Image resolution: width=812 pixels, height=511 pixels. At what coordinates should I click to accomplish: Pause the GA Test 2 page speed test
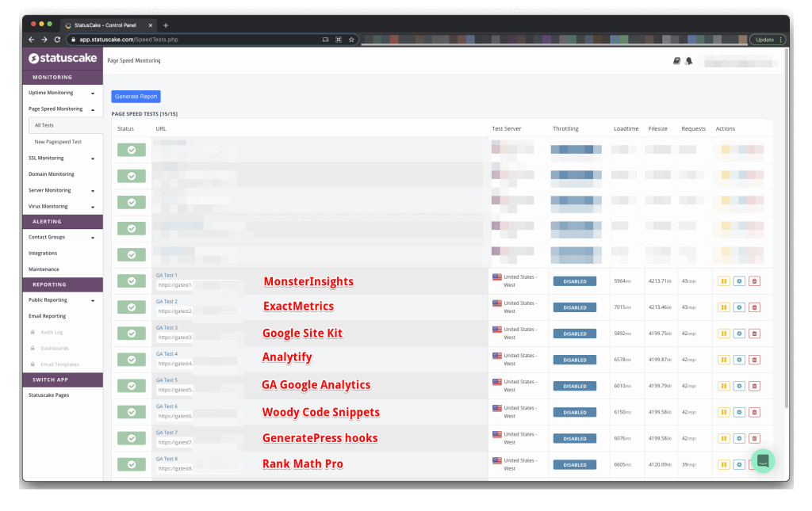(723, 307)
